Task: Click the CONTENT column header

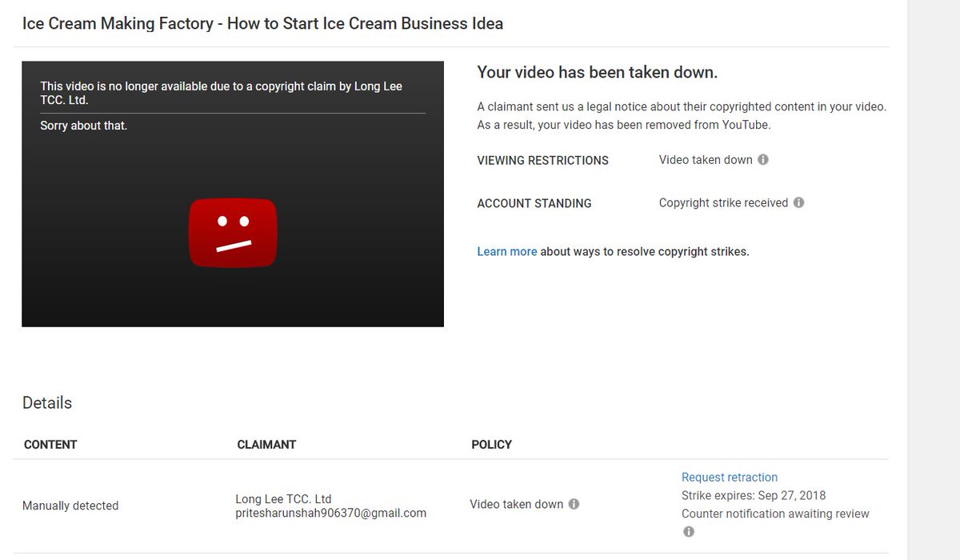Action: 50,445
